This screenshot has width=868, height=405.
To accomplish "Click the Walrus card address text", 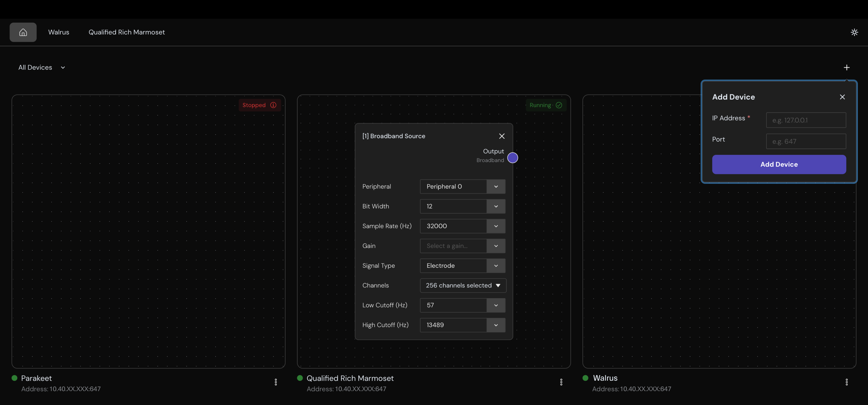I will pos(631,389).
